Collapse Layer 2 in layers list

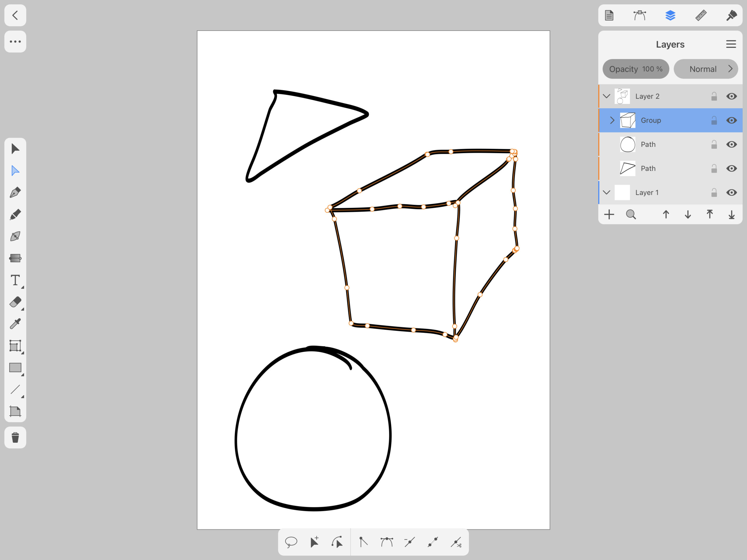[x=607, y=96]
